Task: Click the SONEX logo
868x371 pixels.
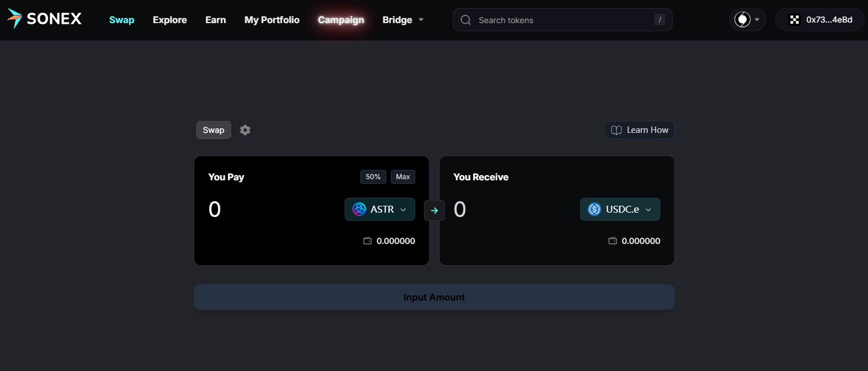Action: [45, 19]
